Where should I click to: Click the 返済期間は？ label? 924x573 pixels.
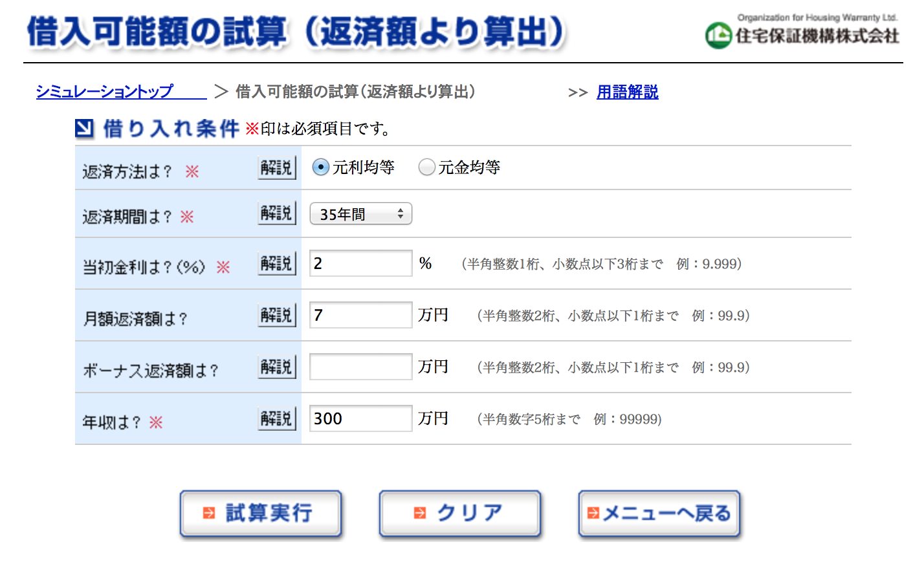(x=127, y=217)
